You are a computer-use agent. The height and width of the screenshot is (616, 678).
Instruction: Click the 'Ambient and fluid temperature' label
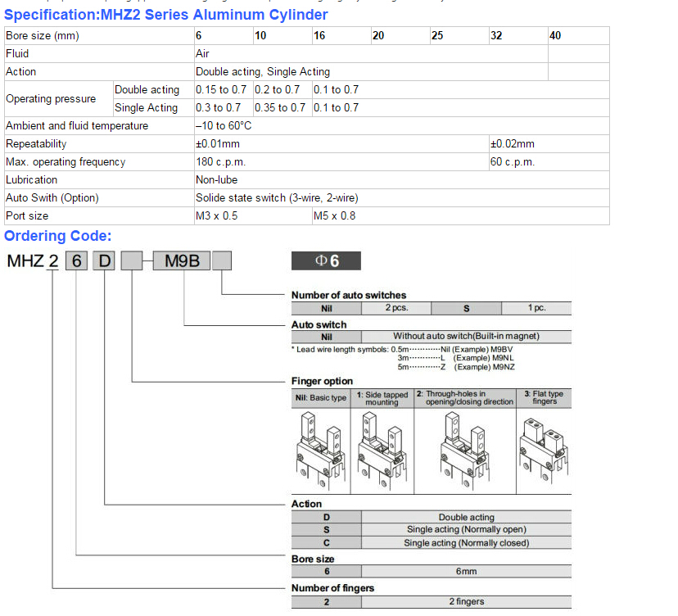coord(77,126)
